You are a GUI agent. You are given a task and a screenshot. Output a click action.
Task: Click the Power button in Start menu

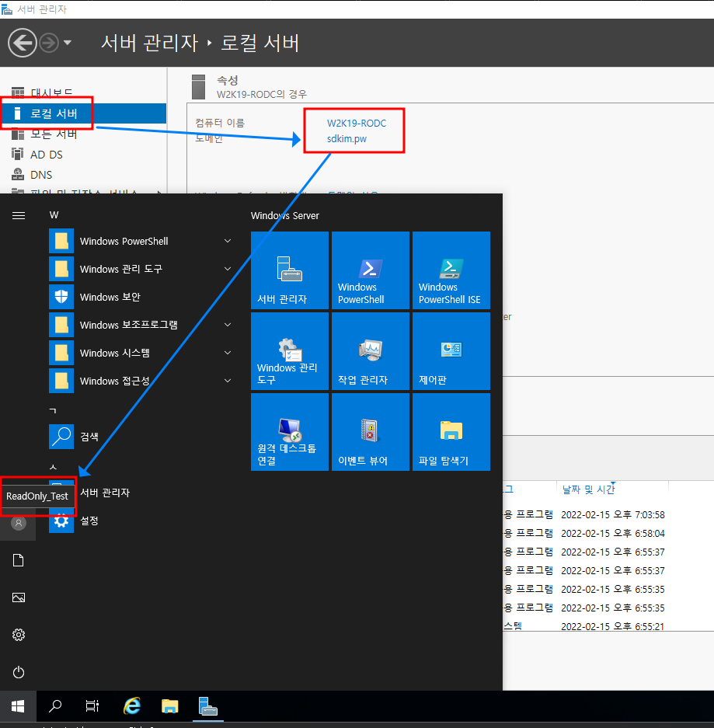(x=19, y=672)
